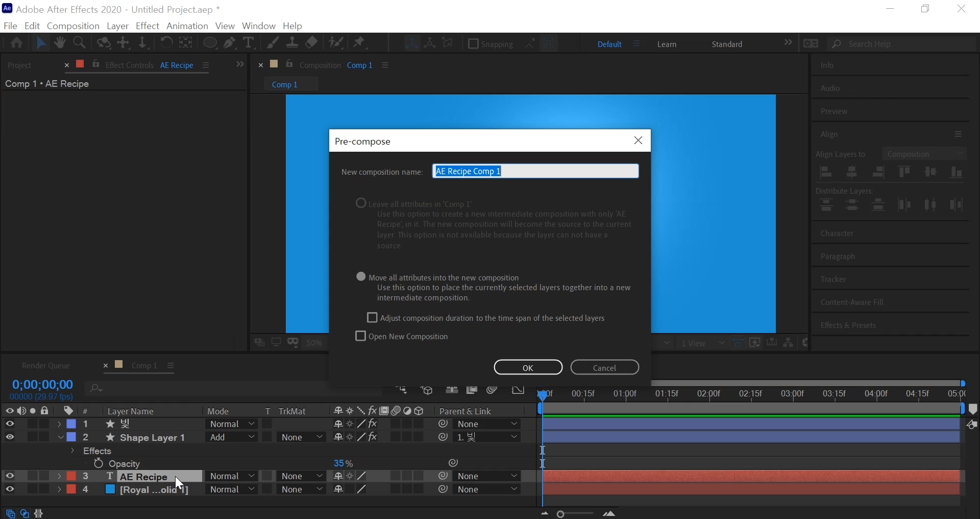Image resolution: width=980 pixels, height=519 pixels.
Task: Select the Selection (arrow) tool
Action: (41, 43)
